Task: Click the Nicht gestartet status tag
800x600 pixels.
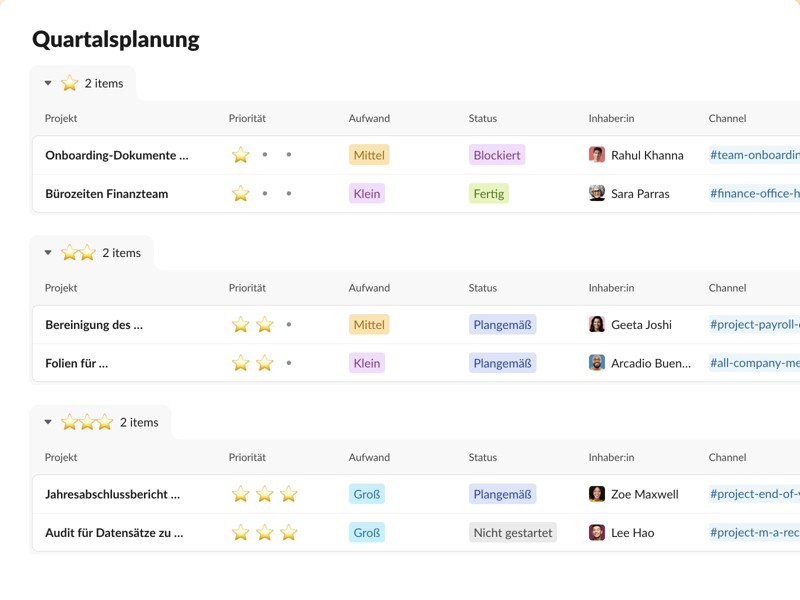Action: [x=513, y=533]
